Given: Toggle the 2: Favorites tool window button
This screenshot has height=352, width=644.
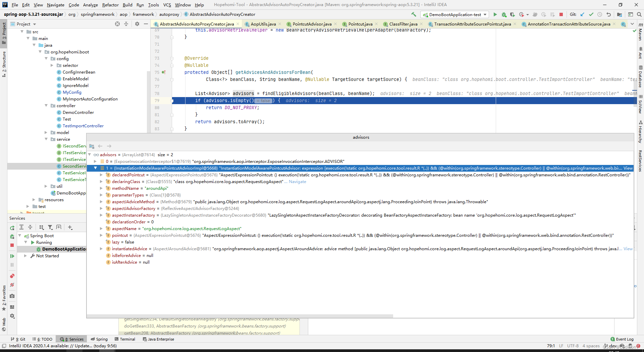Looking at the screenshot, I should tap(4, 298).
